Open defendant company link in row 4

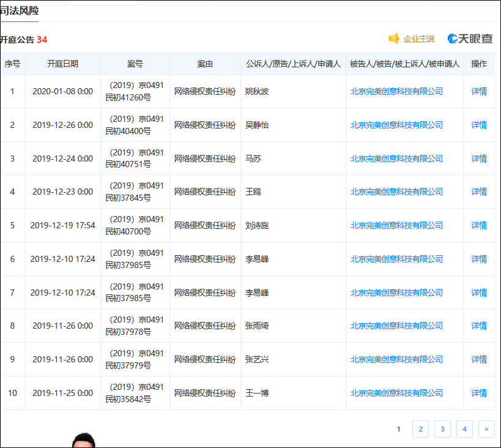[x=396, y=192]
